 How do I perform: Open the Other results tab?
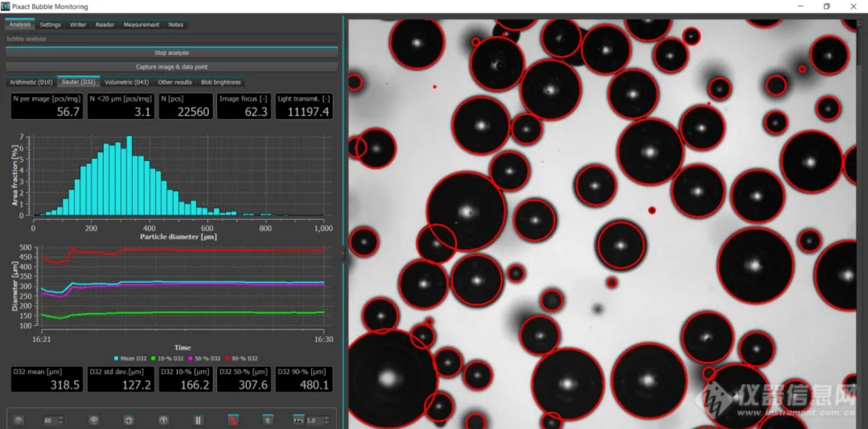coord(175,82)
